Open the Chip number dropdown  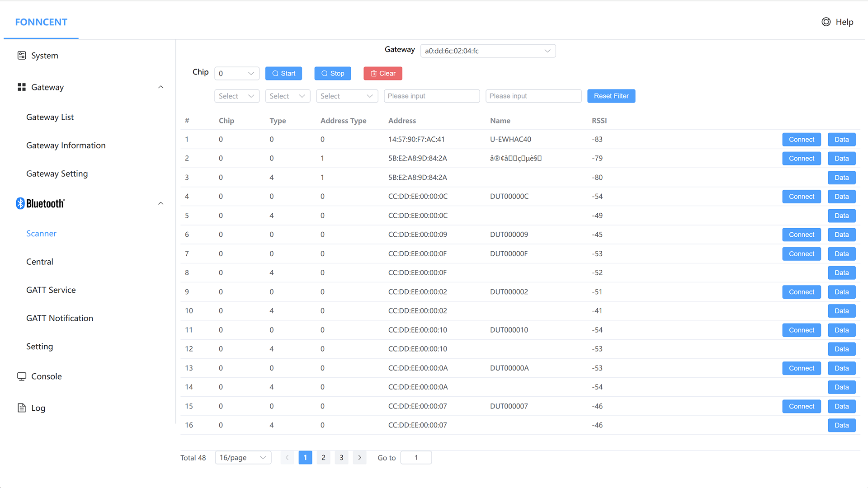(236, 73)
